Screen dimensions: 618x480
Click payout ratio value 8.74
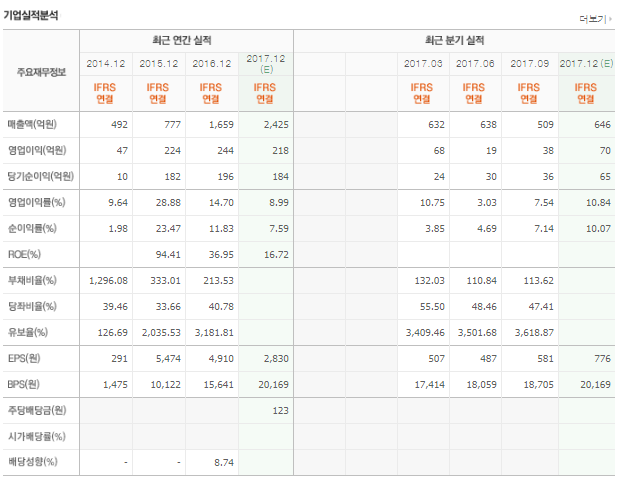(x=224, y=462)
